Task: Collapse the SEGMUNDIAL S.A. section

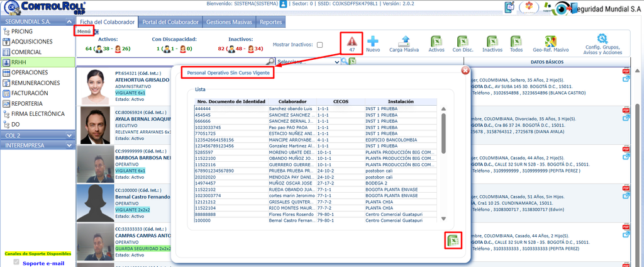Action: pyautogui.click(x=69, y=21)
